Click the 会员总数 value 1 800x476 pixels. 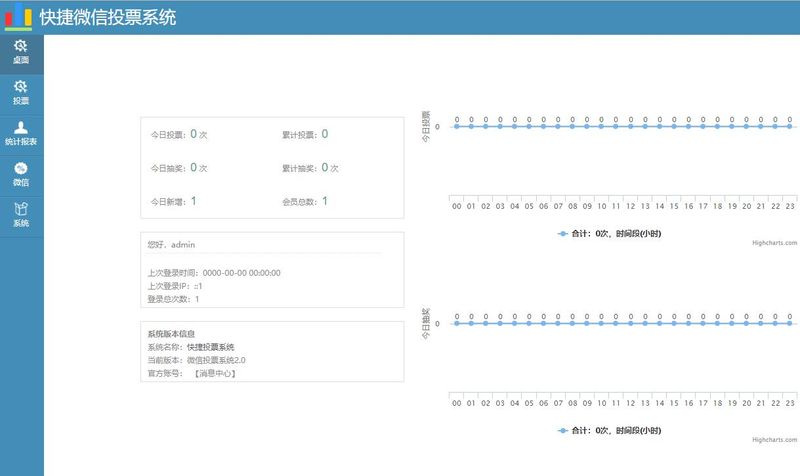(x=325, y=201)
